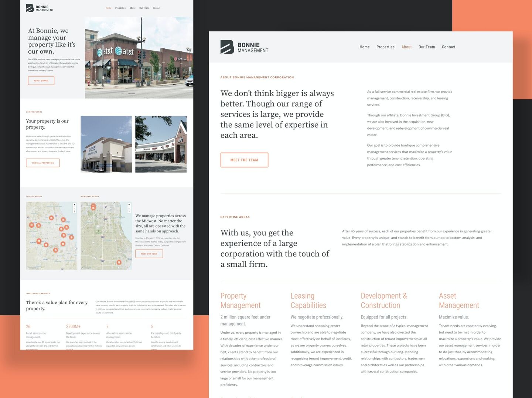Viewport: 532px width, 398px height.
Task: Click the MEET THE TEAM button on About page
Action: 244,160
